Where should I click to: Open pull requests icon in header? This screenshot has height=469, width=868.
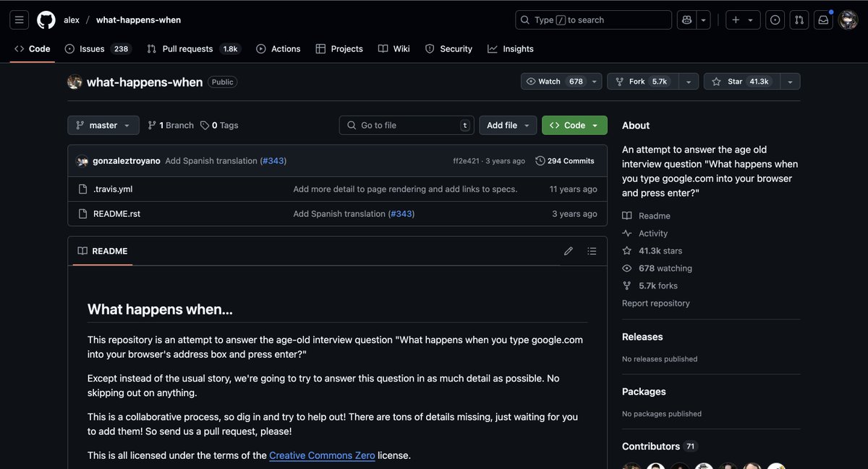[x=799, y=20]
